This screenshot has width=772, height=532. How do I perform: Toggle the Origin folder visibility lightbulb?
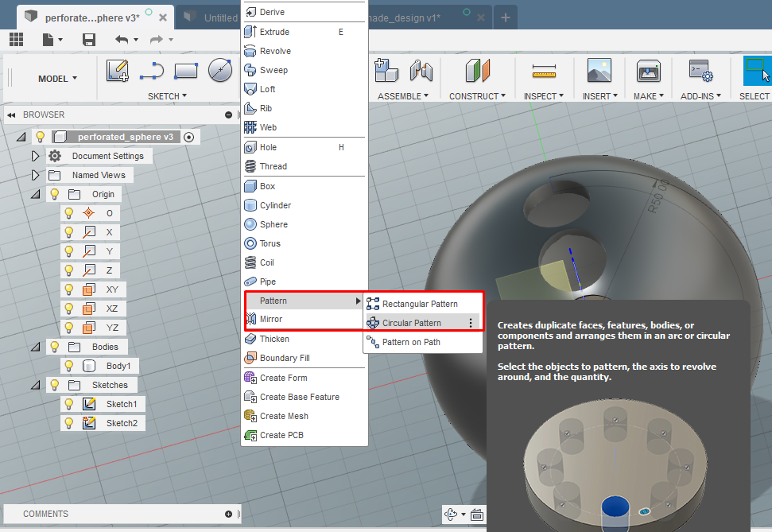coord(55,194)
